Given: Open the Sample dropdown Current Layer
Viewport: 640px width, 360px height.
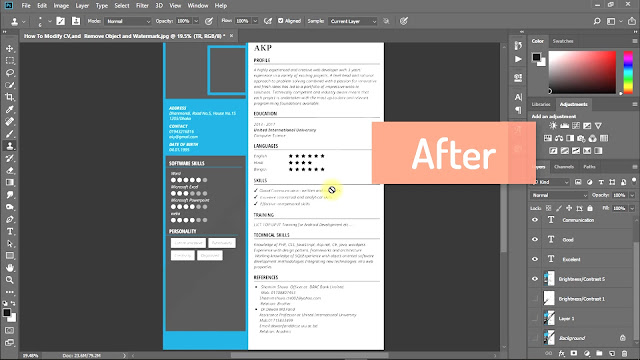Looking at the screenshot, I should 353,21.
